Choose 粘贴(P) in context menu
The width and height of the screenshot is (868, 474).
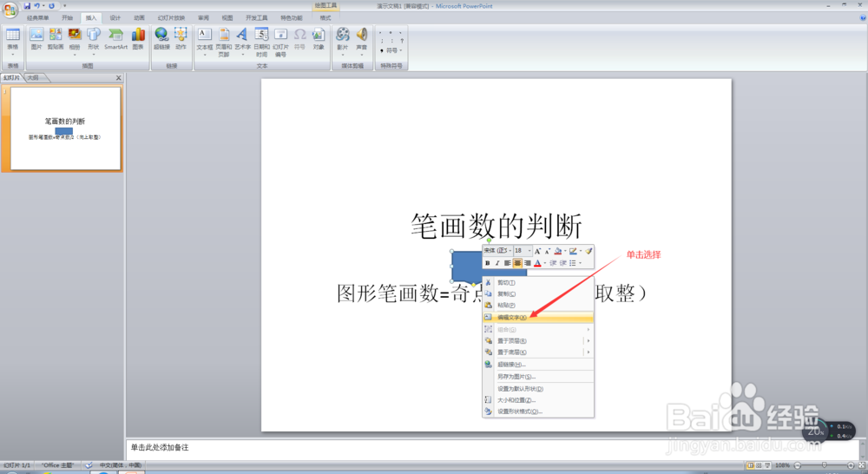[x=538, y=305]
